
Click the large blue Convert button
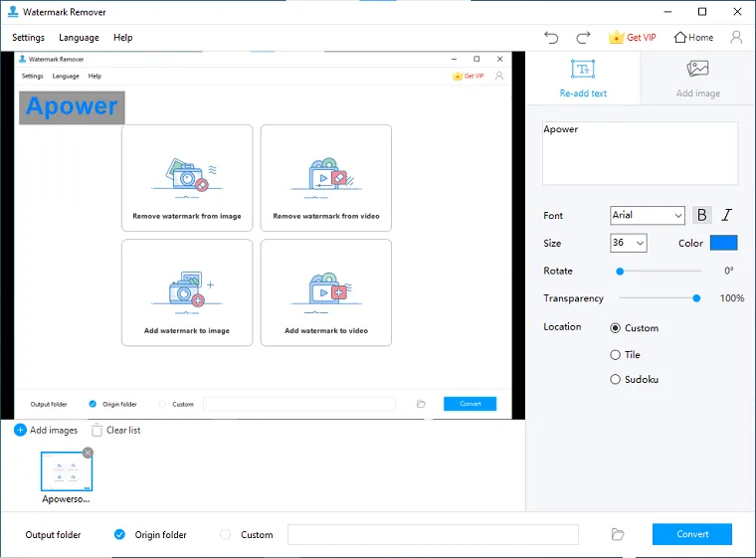click(x=692, y=534)
